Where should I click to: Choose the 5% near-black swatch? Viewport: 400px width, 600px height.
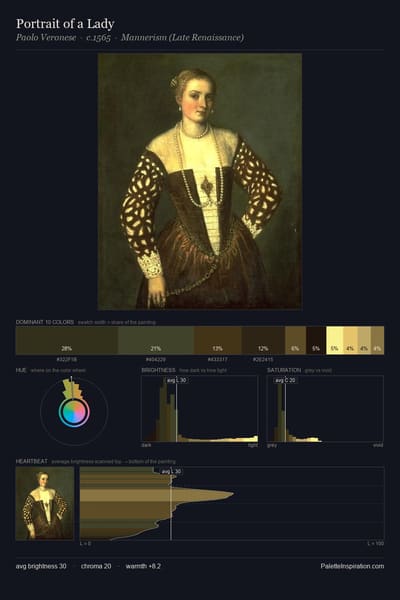click(316, 341)
